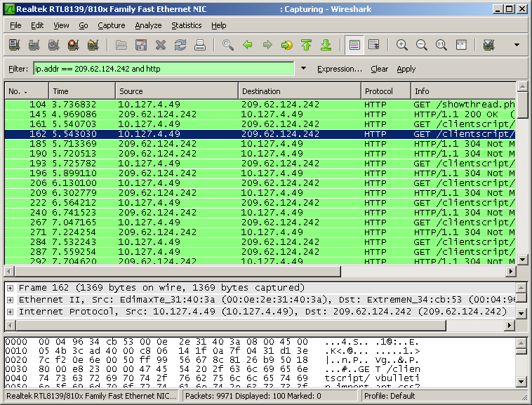Open the Statistics menu

pos(186,25)
